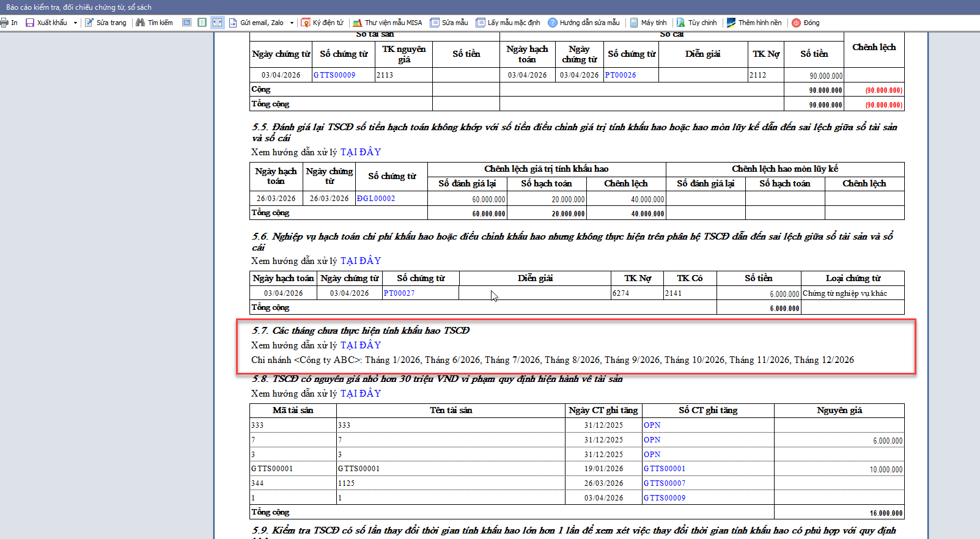Click the Xuất khẩu export button
This screenshot has width=980, height=539.
tap(46, 23)
